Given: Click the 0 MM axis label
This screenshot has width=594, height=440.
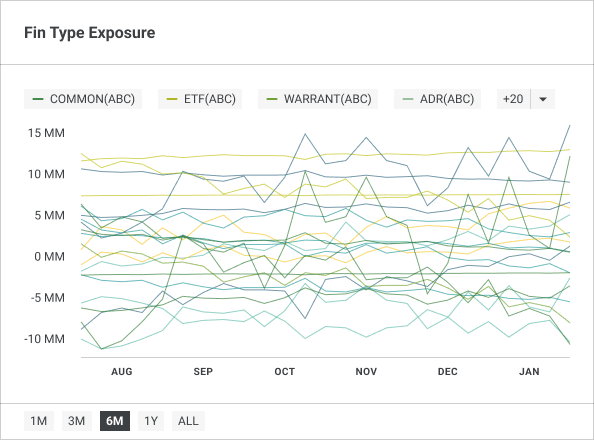Looking at the screenshot, I should coord(50,257).
